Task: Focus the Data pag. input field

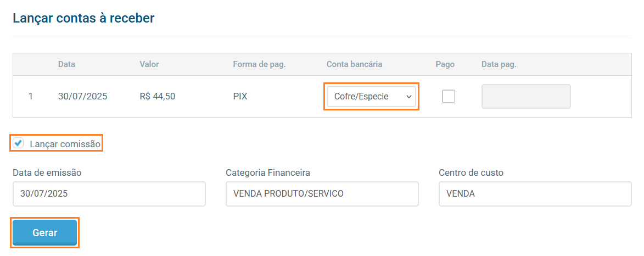Action: click(526, 96)
